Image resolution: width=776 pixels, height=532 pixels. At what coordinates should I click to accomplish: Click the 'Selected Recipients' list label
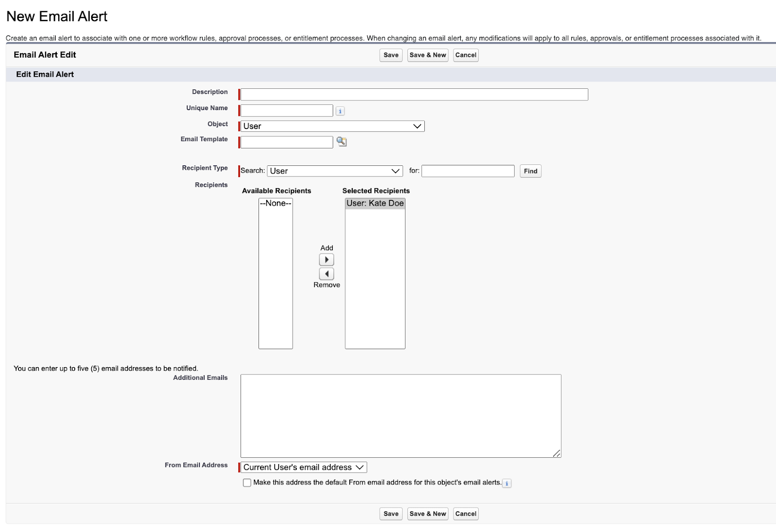376,191
